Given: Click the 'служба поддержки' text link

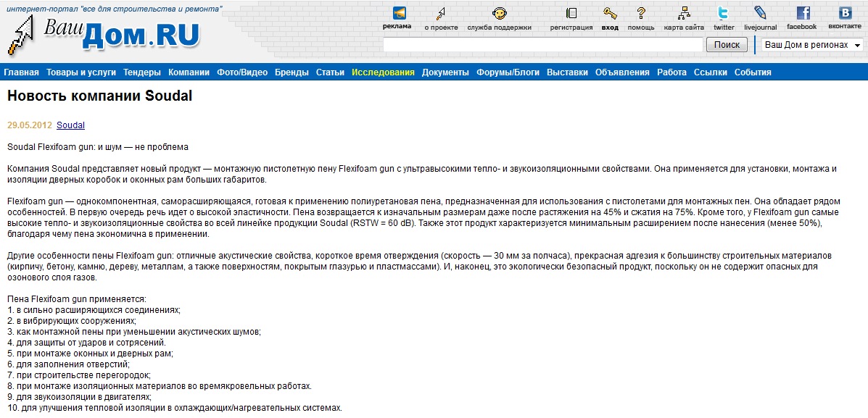Looking at the screenshot, I should (x=500, y=27).
